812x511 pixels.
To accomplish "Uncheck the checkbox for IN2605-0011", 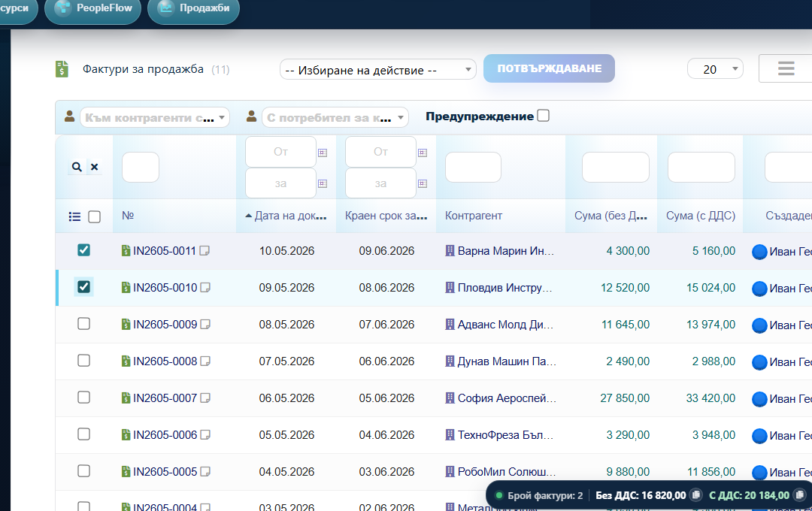I will point(83,250).
